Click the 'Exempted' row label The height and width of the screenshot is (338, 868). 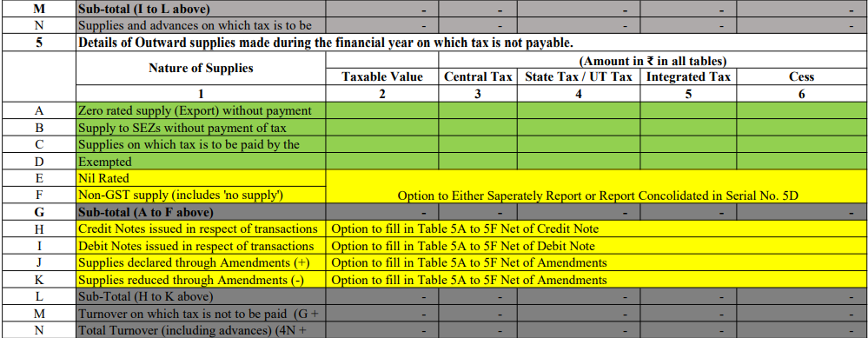pyautogui.click(x=105, y=162)
